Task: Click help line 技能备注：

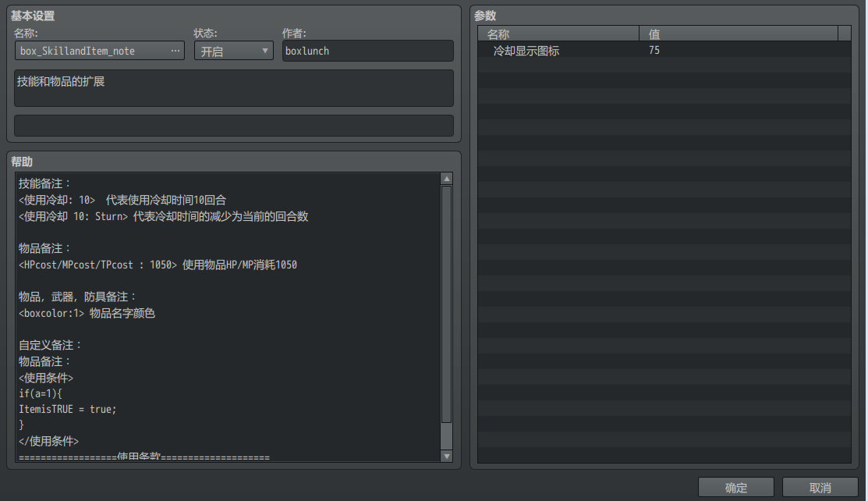Action: point(44,183)
